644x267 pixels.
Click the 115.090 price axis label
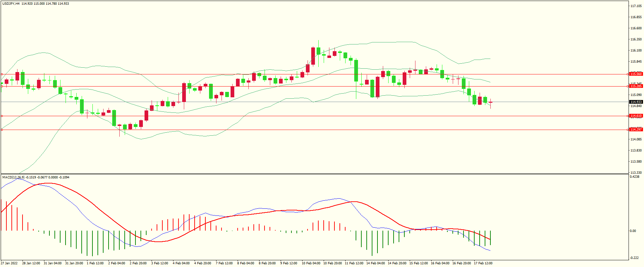click(636, 95)
